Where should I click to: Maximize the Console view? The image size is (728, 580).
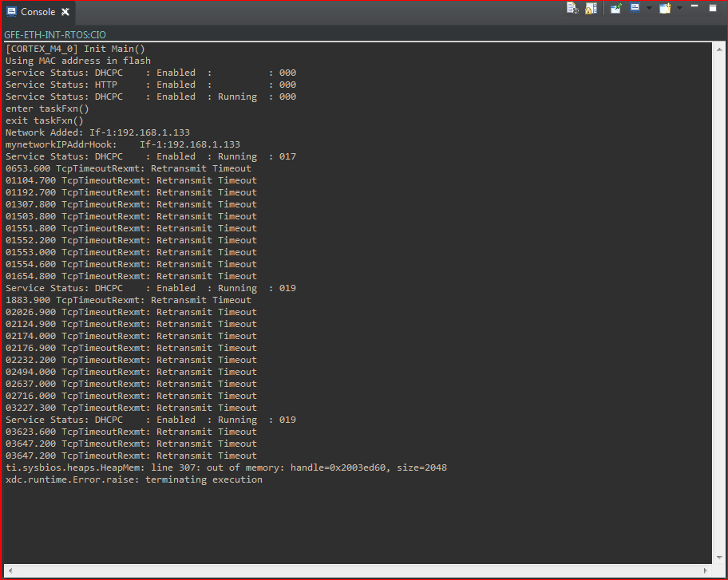(x=713, y=7)
